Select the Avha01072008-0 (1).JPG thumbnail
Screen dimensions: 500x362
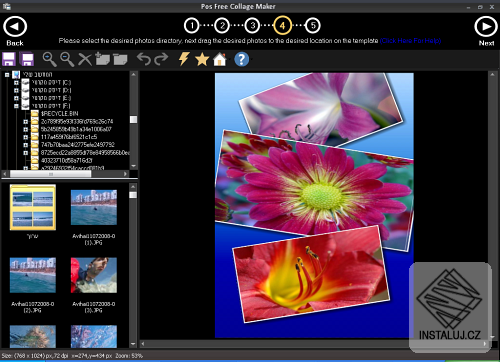pos(94,207)
